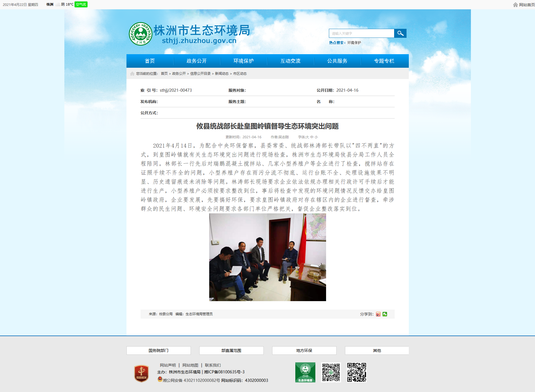Expand the 部直属范围 links dropdown
535x392 pixels.
point(231,351)
